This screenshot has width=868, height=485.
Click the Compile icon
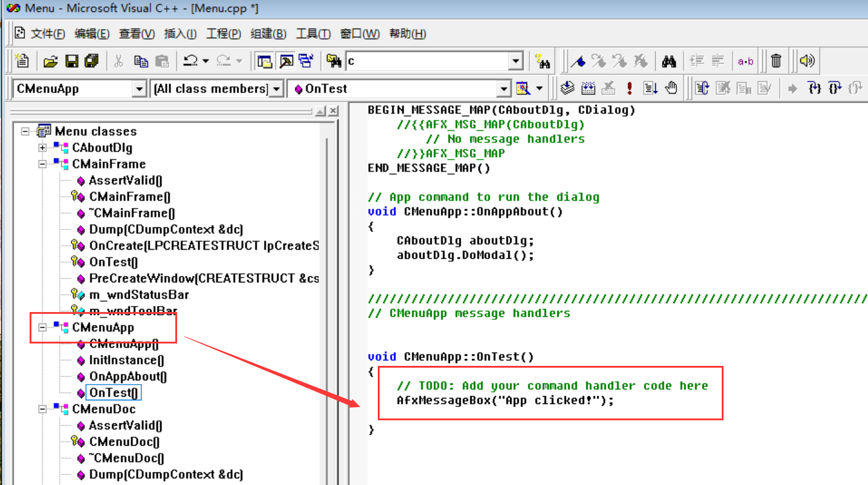click(567, 89)
